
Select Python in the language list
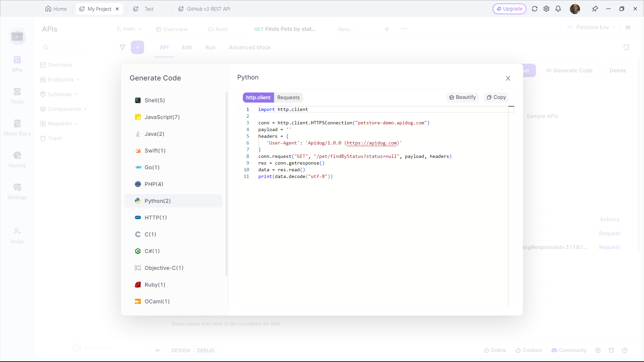tap(173, 201)
